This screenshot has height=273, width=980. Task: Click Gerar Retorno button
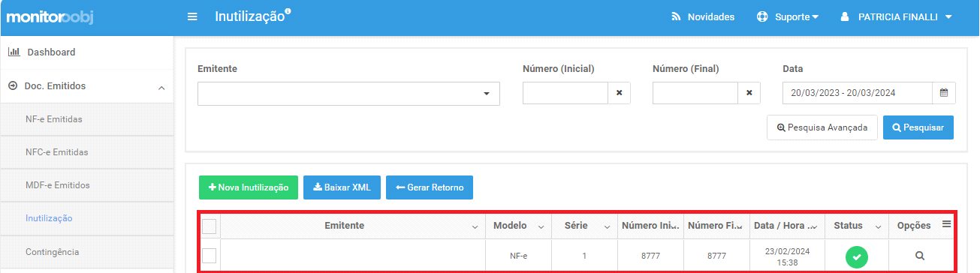coord(430,187)
